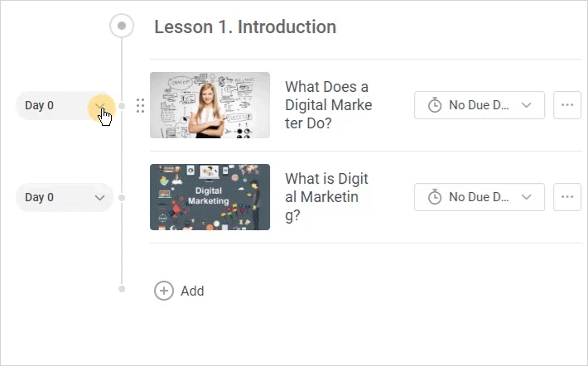
Task: Expand the first Day 0 dropdown chevron
Action: tap(99, 106)
